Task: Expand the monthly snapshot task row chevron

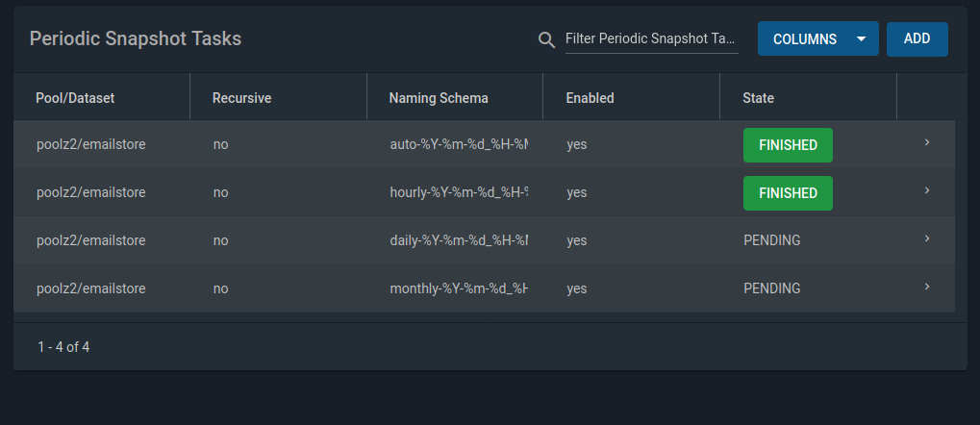Action: [x=927, y=287]
